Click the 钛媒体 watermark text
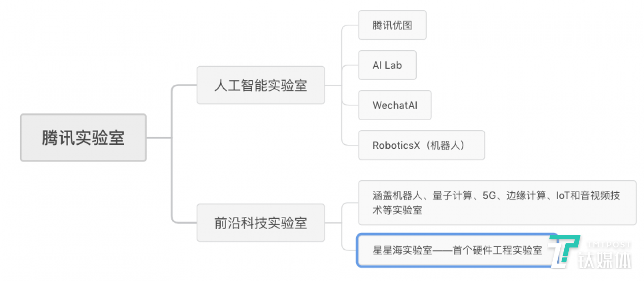The height and width of the screenshot is (281, 644). [x=605, y=261]
